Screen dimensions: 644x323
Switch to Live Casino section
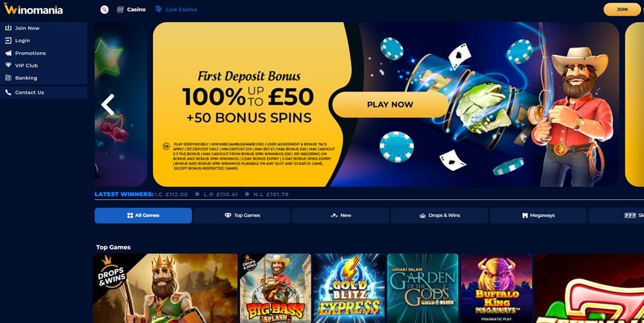[176, 9]
